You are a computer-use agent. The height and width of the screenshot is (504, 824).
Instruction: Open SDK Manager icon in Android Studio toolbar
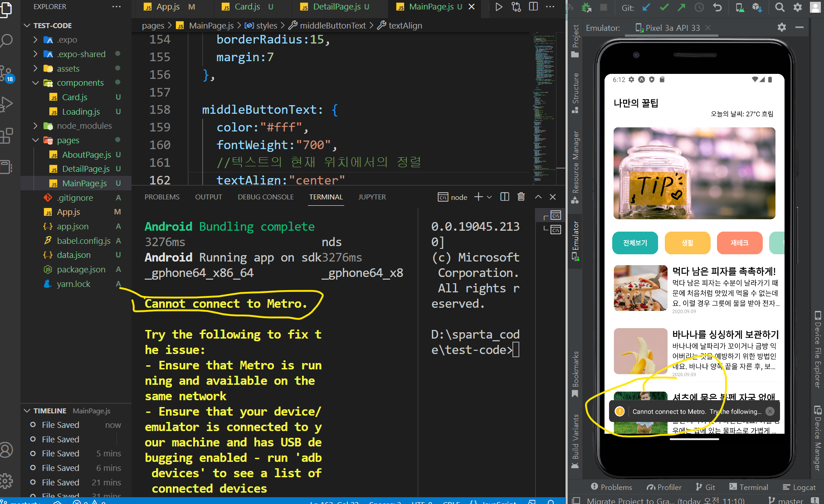point(757,7)
